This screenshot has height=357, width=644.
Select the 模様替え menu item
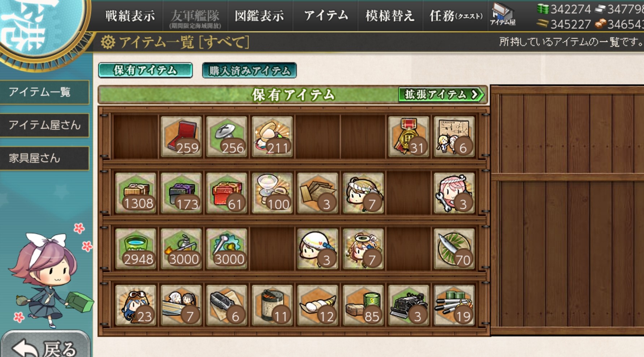coord(390,16)
